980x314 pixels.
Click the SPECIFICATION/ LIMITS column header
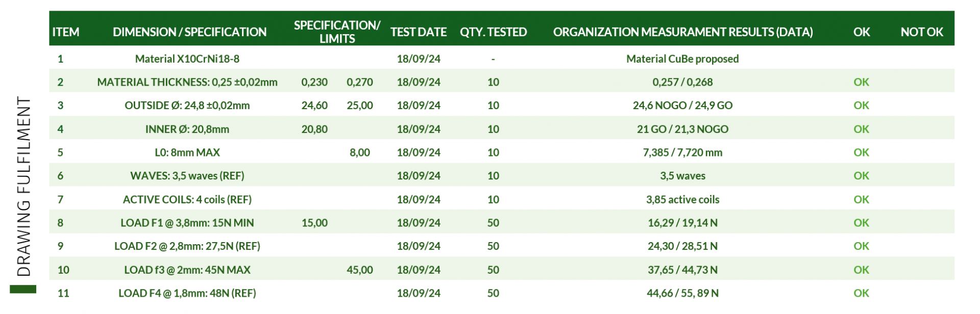click(337, 32)
